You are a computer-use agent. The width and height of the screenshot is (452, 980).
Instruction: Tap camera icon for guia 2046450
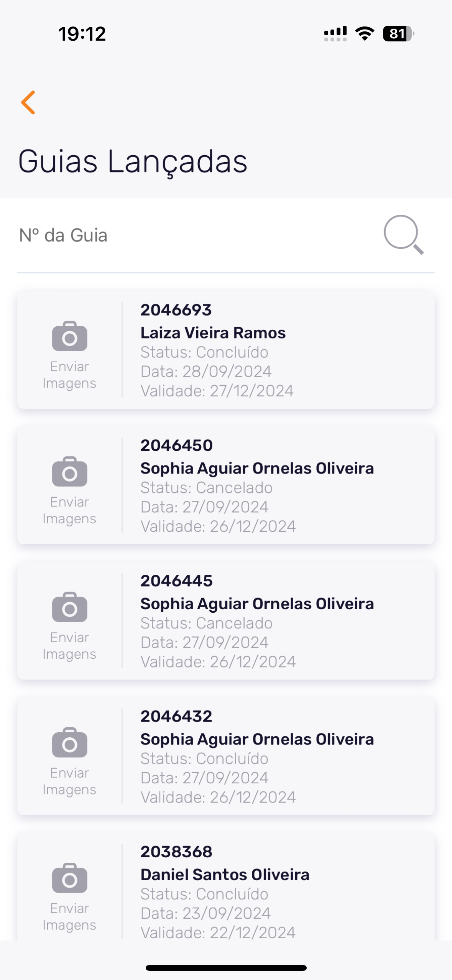[x=69, y=472]
